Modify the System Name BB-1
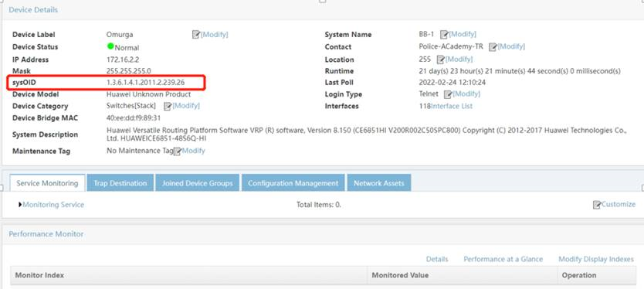 click(462, 34)
